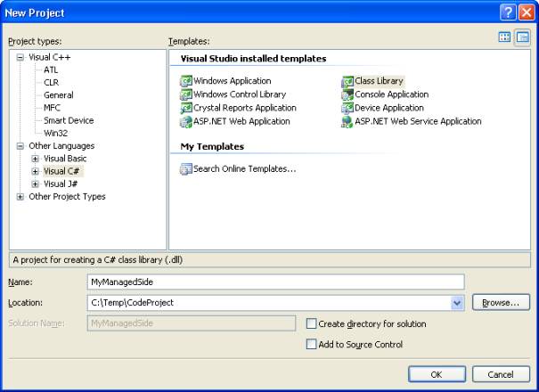
Task: Click the 'Search Online Templates...' text
Action: click(244, 169)
